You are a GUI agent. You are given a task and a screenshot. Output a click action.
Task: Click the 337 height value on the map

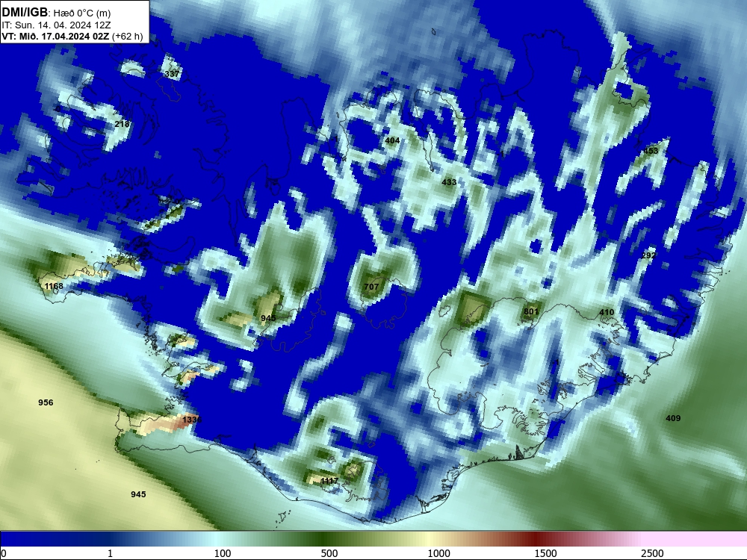[x=173, y=74]
